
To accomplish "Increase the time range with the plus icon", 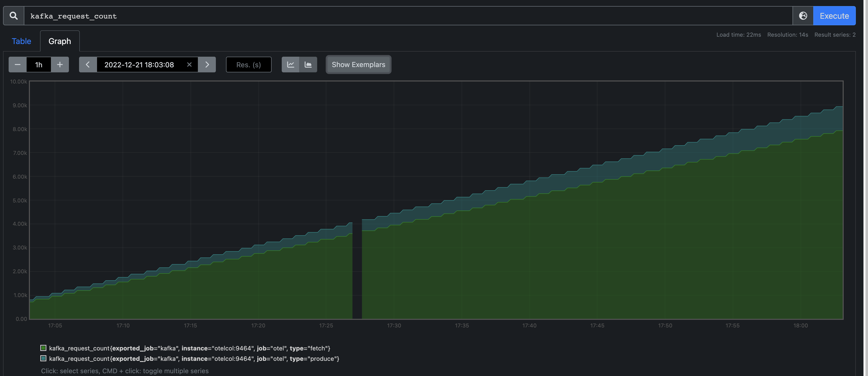I will [x=60, y=64].
